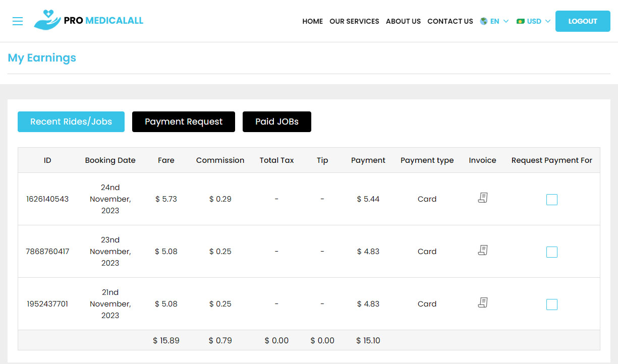Click Card payment type for booking 7868760417
This screenshot has height=364, width=618.
coord(427,252)
